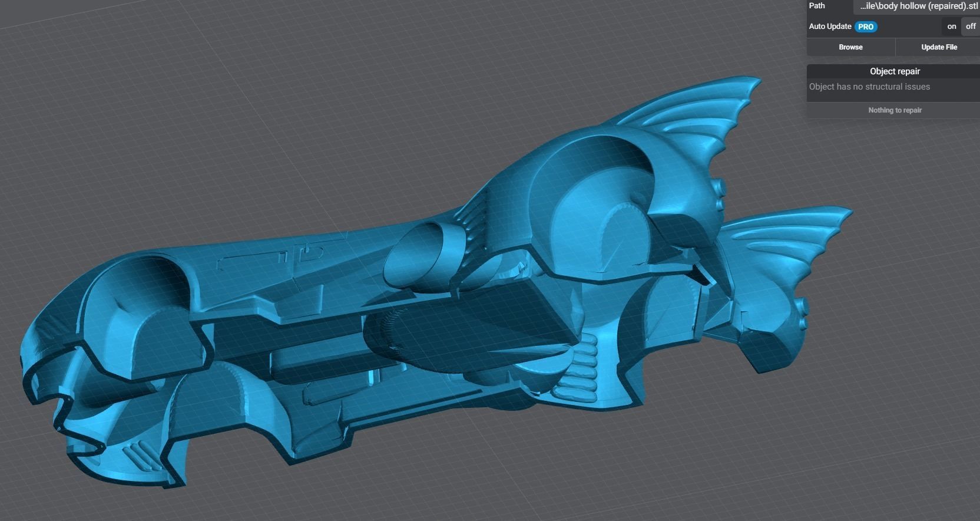The width and height of the screenshot is (980, 521).
Task: Click the Path label
Action: [x=817, y=6]
